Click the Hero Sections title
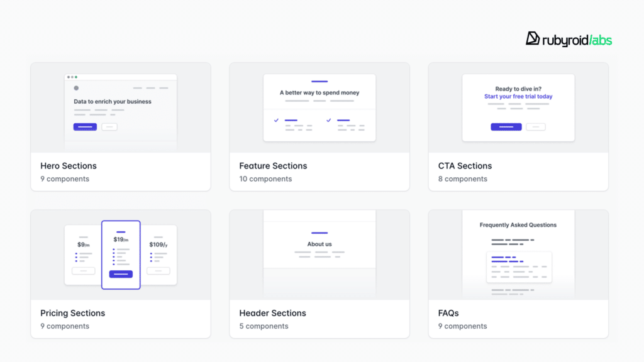The height and width of the screenshot is (362, 644). pos(69,166)
